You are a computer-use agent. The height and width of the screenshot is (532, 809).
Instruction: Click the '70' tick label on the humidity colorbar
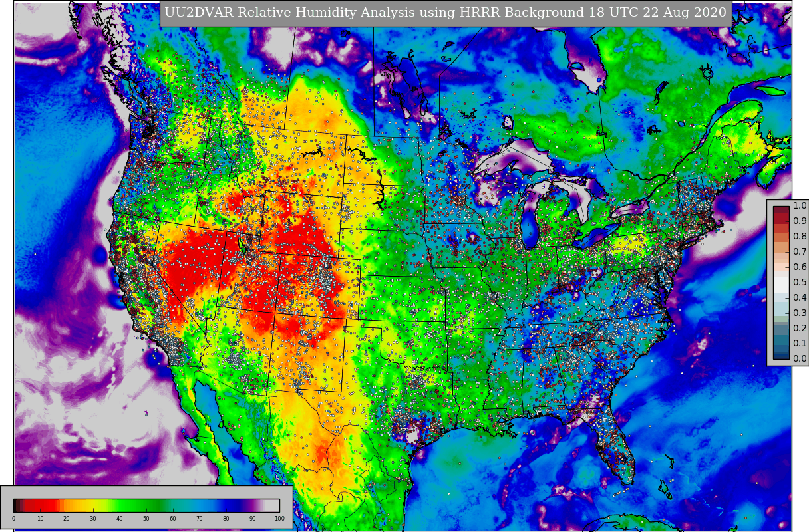pos(200,519)
